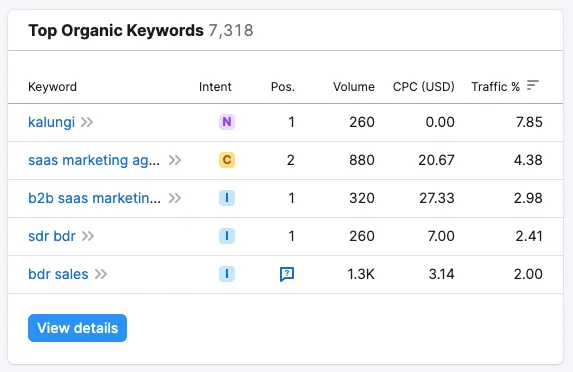Screen dimensions: 573x372
Task: Click the 2.00 traffic percentage
Action: click(x=528, y=274)
